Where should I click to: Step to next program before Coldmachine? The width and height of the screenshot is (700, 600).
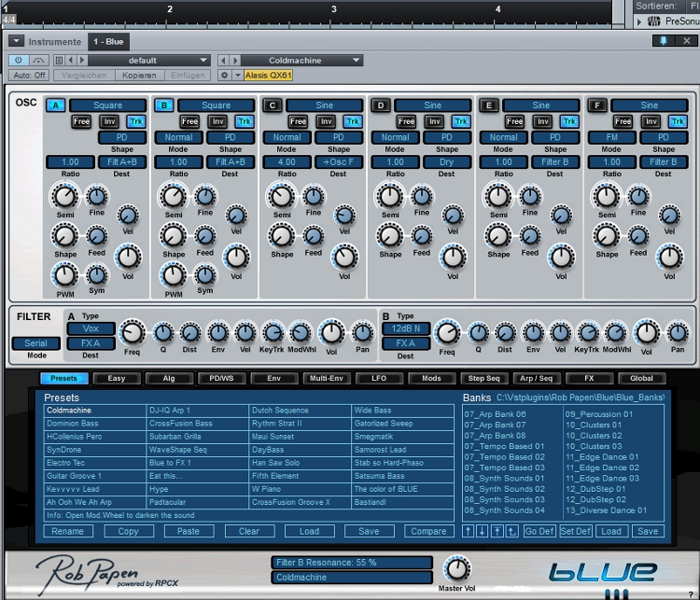pos(235,60)
